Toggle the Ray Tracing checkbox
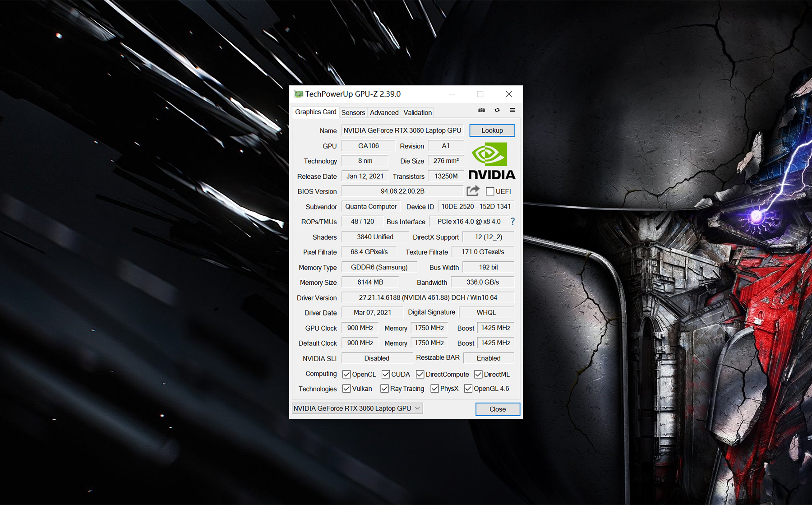 384,389
